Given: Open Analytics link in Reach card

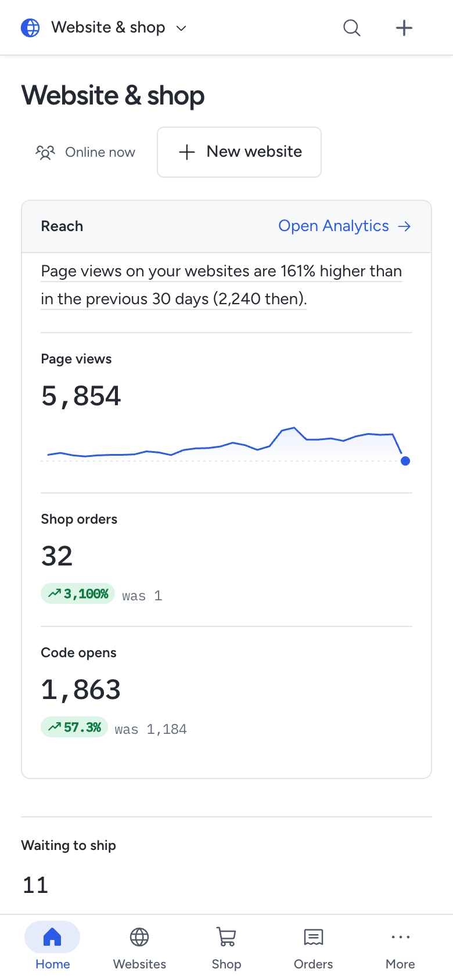Looking at the screenshot, I should [x=345, y=226].
